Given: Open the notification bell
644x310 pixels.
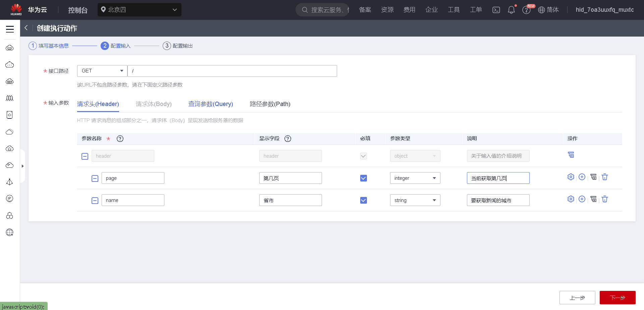Looking at the screenshot, I should point(511,10).
